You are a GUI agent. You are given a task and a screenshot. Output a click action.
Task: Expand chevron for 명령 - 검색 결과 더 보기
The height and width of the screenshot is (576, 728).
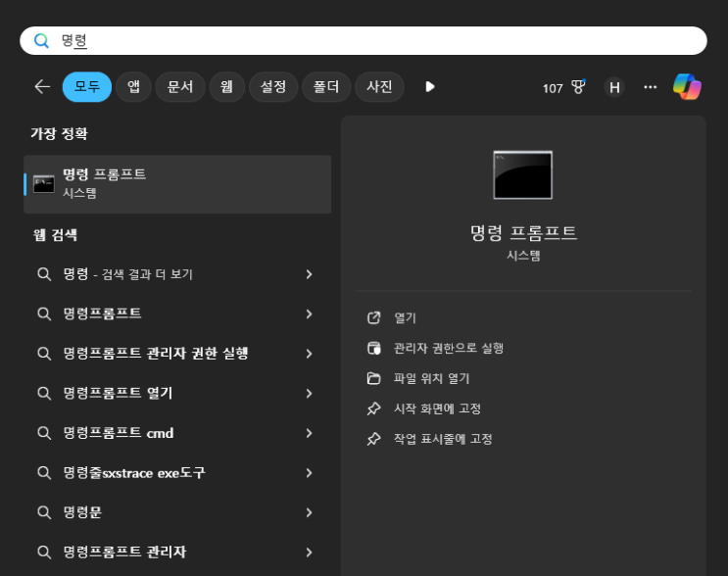(310, 274)
